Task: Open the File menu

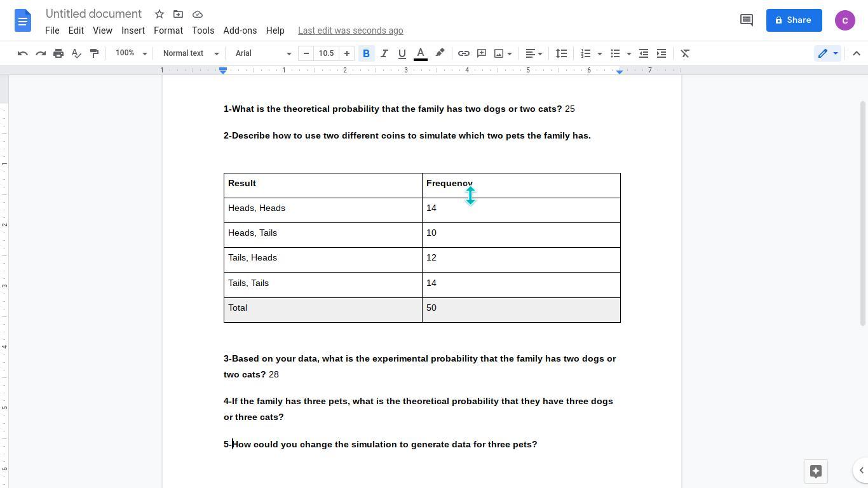Action: point(52,30)
